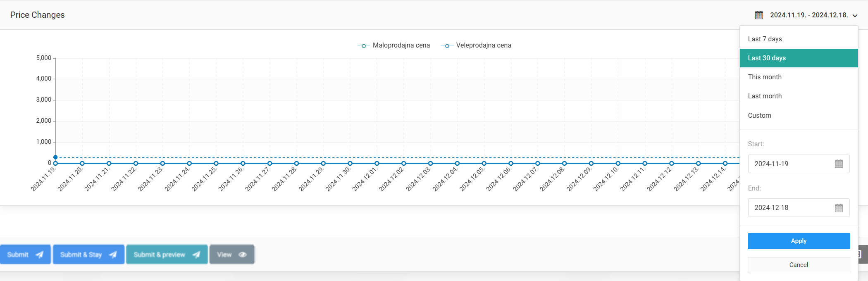This screenshot has width=868, height=281.
Task: Pick Last month from range list
Action: pyautogui.click(x=765, y=96)
